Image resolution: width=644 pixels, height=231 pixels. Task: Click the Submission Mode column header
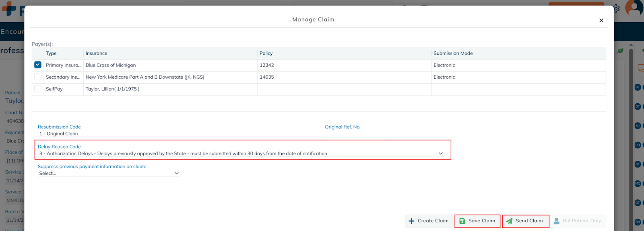tap(453, 53)
